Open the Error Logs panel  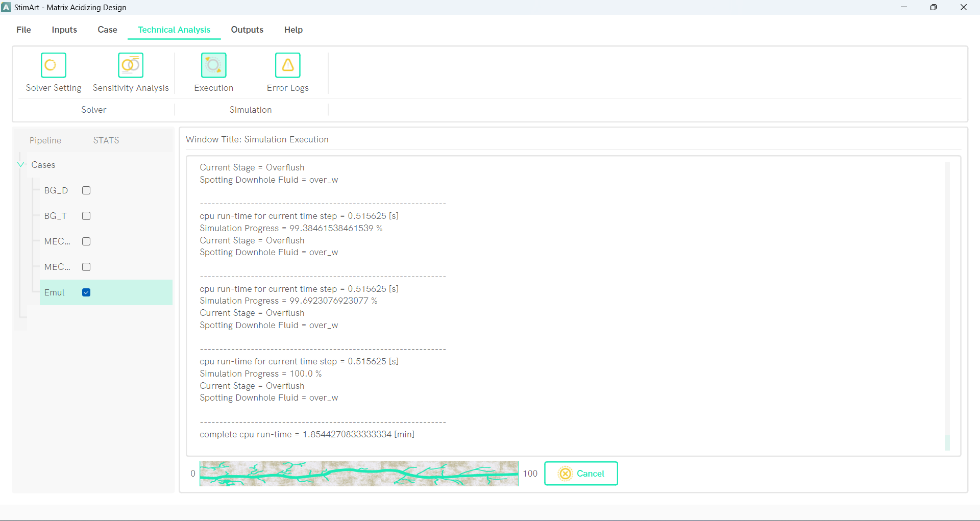coord(287,65)
